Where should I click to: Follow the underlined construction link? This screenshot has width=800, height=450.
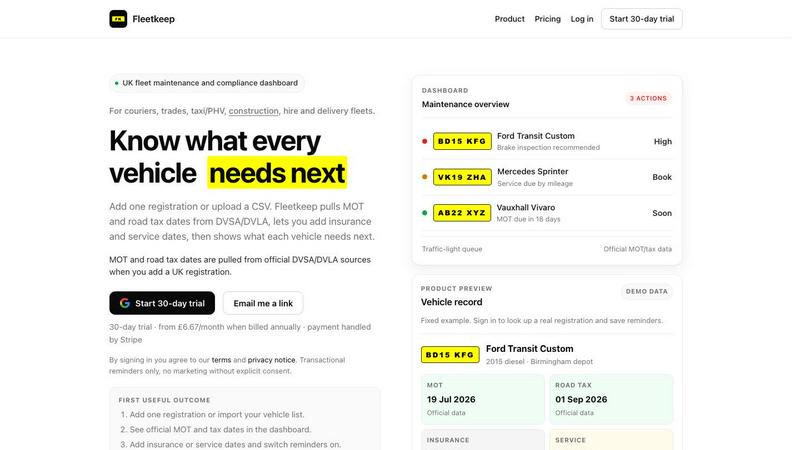click(254, 111)
